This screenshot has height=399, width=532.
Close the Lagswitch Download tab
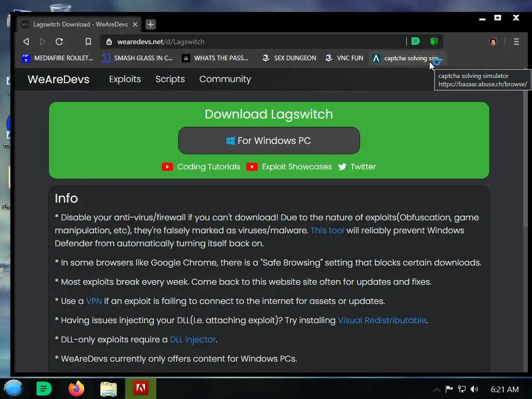coord(135,24)
